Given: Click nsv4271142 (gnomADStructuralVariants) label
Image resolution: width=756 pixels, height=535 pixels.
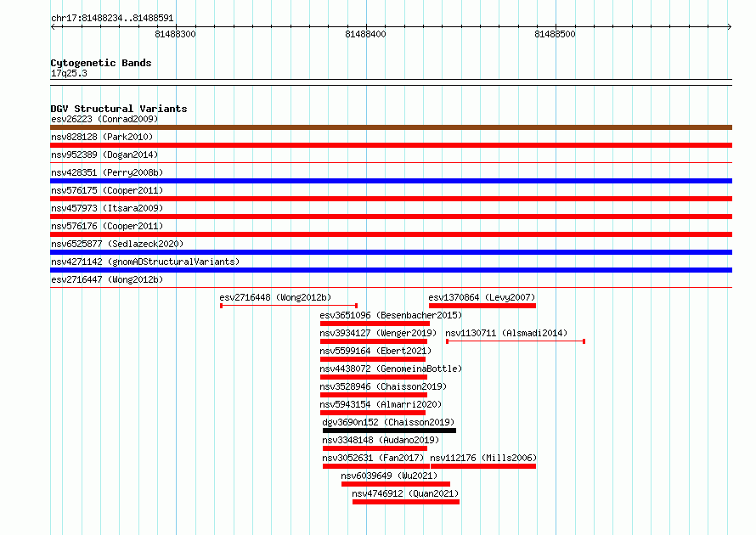Looking at the screenshot, I should coord(145,262).
